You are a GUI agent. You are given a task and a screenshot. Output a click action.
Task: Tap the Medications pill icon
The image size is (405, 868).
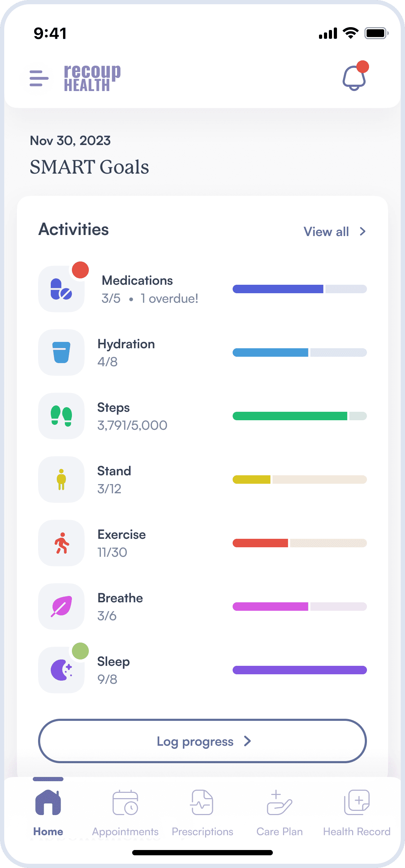61,289
